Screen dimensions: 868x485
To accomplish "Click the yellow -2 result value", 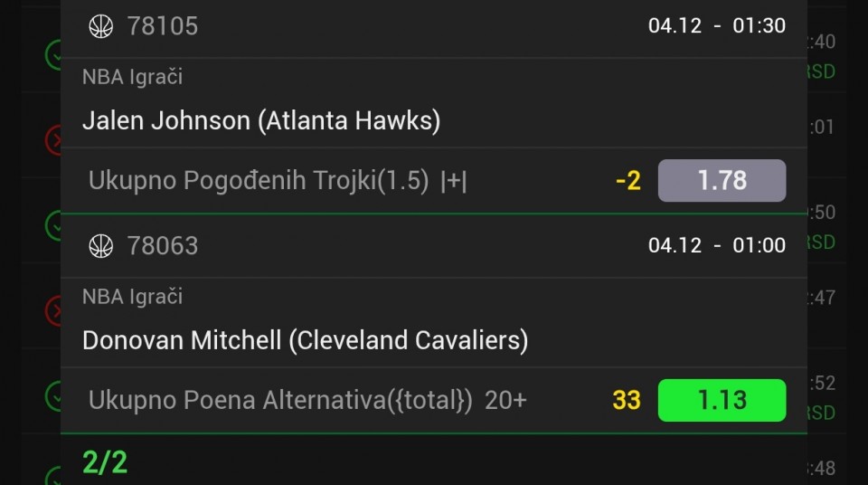I will (x=627, y=181).
